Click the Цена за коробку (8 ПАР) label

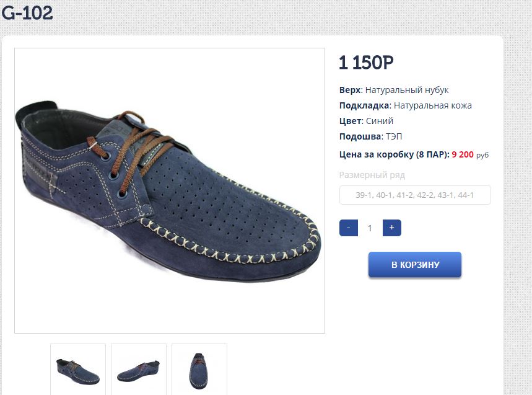click(394, 154)
